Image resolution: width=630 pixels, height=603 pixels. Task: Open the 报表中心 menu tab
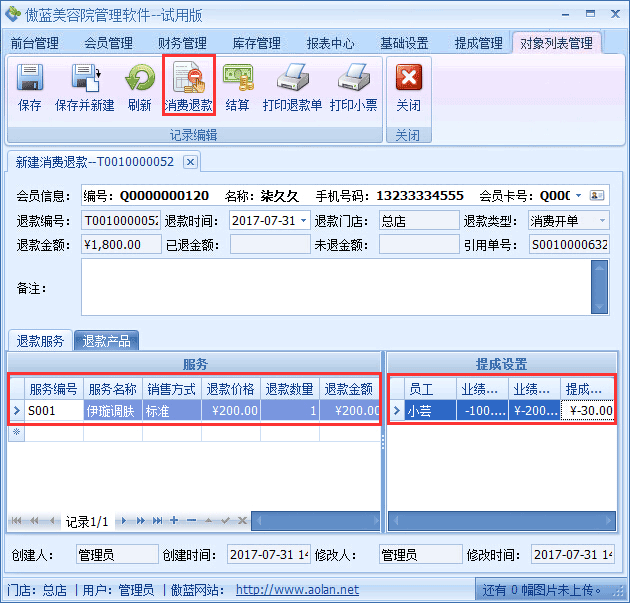coord(330,43)
